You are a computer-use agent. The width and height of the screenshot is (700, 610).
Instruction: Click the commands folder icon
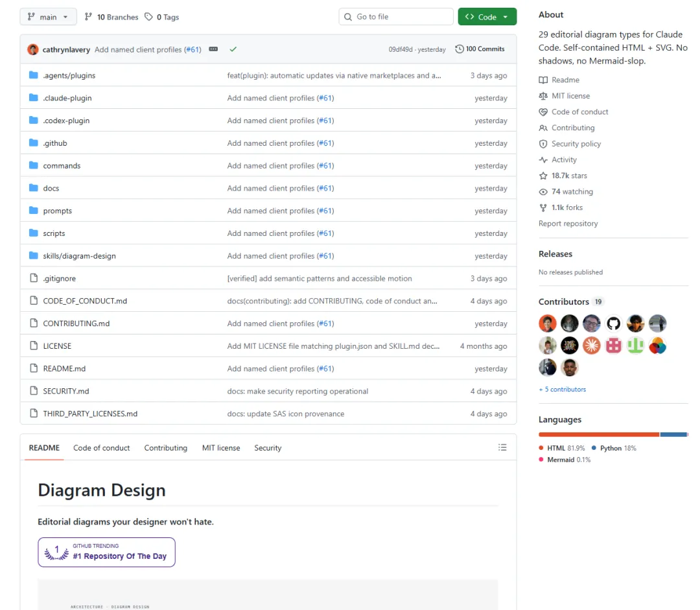coord(34,165)
